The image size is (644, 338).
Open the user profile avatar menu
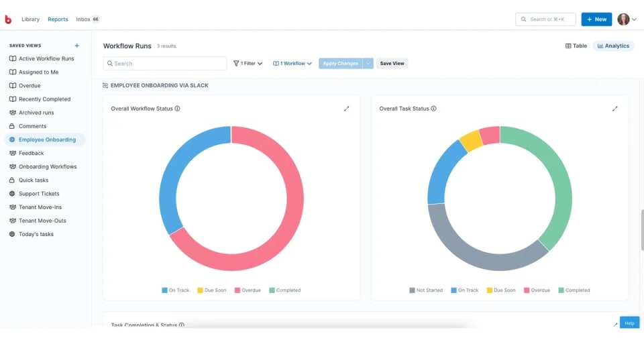(627, 19)
